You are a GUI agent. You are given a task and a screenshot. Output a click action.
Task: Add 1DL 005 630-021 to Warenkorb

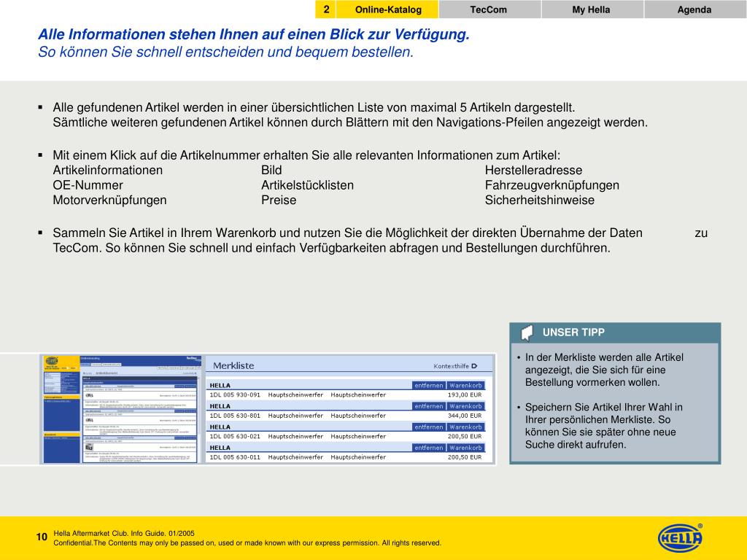[465, 427]
